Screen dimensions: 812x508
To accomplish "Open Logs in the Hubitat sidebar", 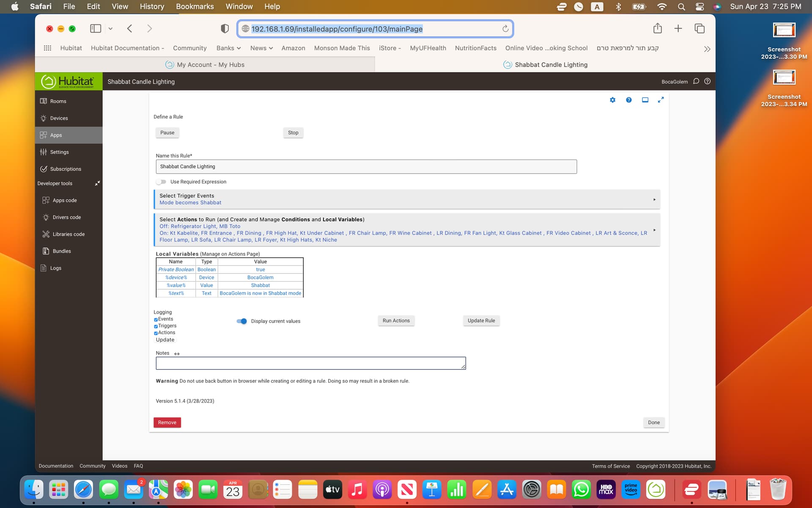I will (55, 268).
